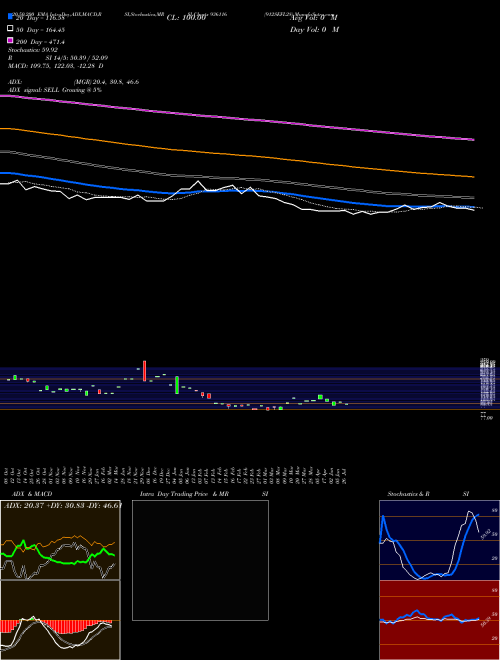Select the '200 Day = 471.4' legend text
Viewport: 500px width, 660px height.
pos(40,42)
